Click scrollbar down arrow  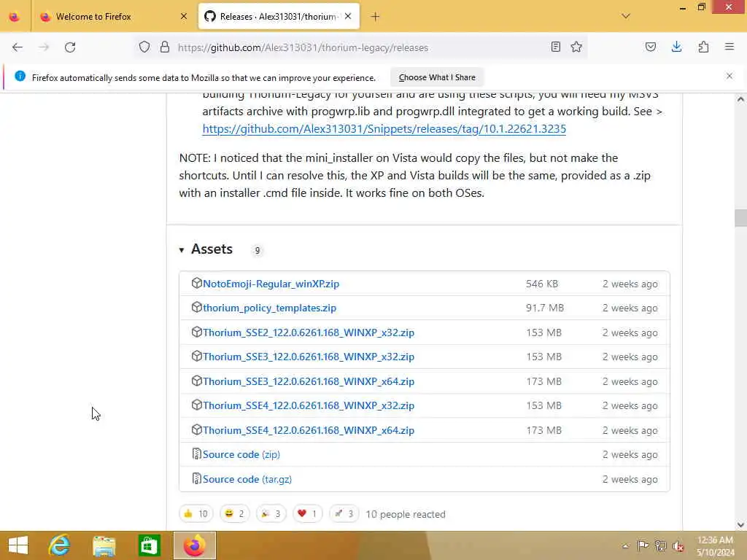[x=740, y=525]
